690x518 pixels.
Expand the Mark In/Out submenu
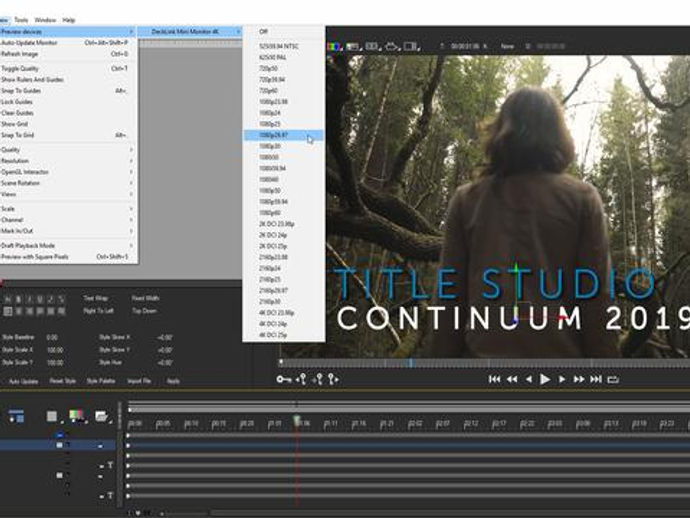tap(68, 231)
